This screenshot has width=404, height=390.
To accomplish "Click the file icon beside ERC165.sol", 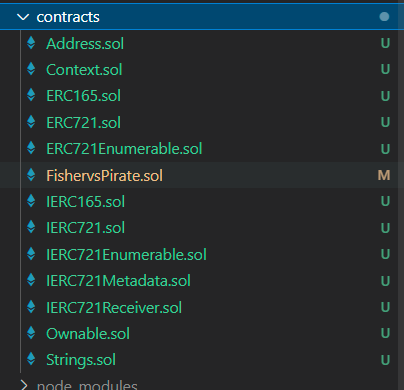I will 31,96.
